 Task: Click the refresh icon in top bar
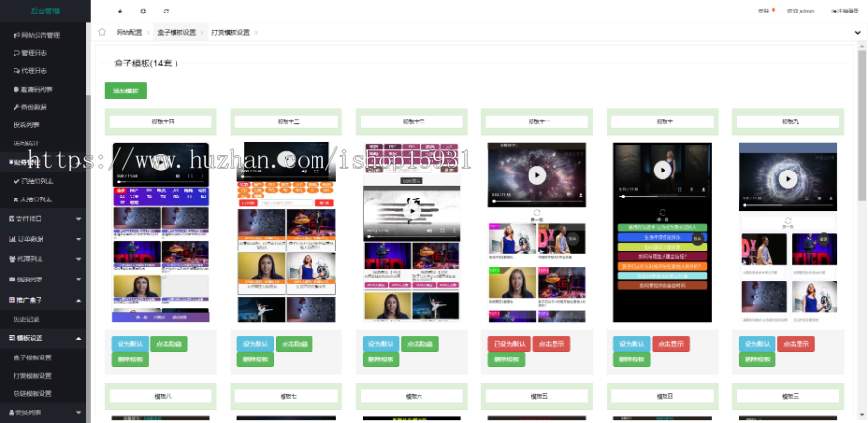[166, 11]
